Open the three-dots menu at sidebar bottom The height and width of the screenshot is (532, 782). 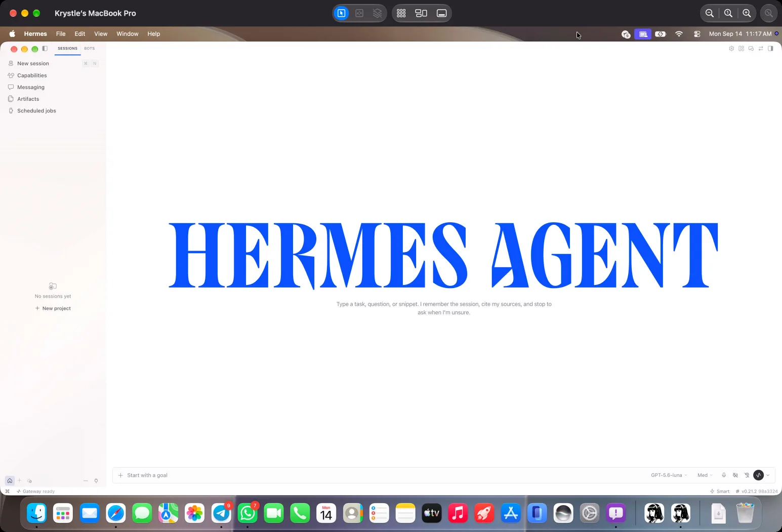click(x=86, y=480)
